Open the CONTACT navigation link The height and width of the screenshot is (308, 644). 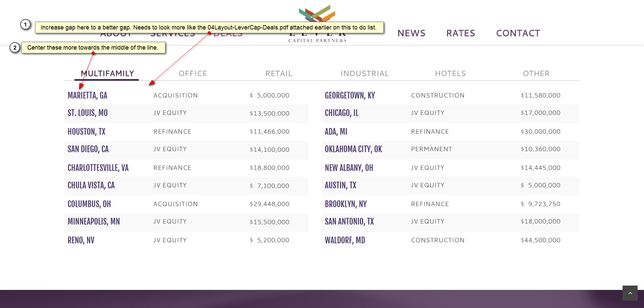coord(518,33)
